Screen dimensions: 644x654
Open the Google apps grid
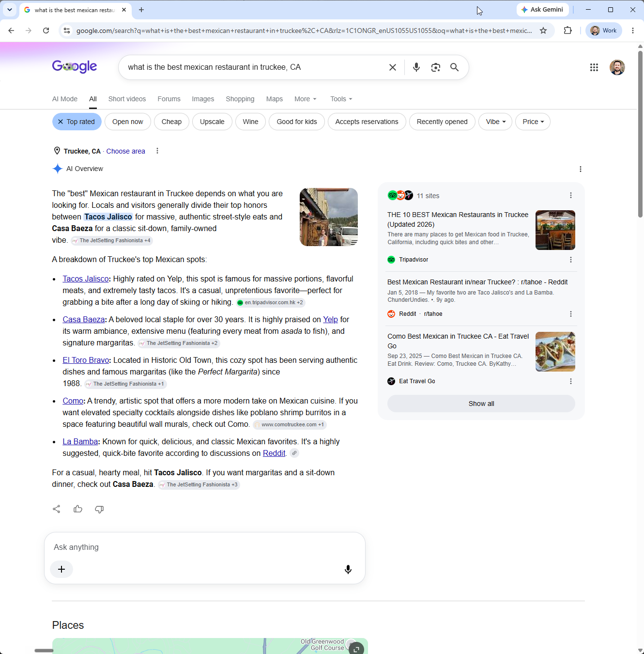pyautogui.click(x=594, y=67)
